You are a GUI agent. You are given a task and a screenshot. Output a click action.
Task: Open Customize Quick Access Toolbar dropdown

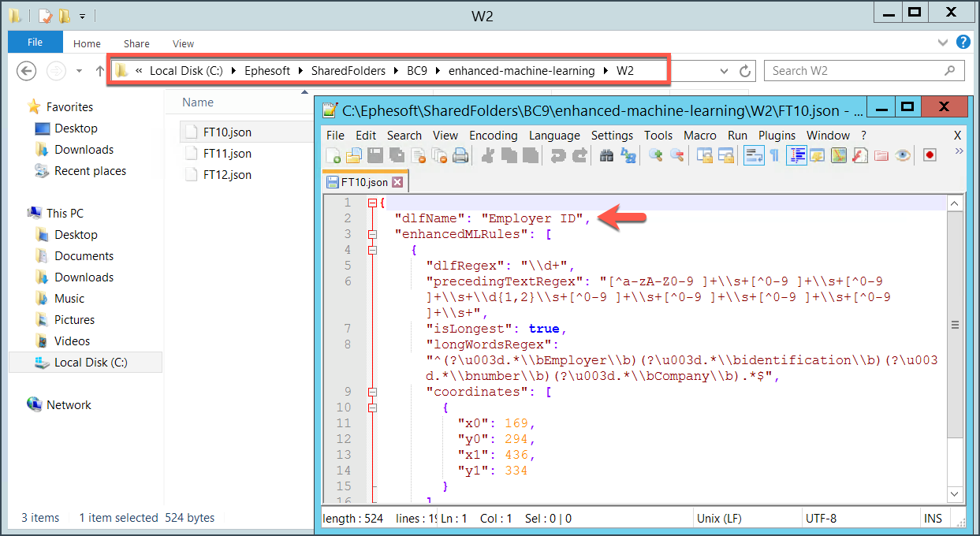click(82, 17)
